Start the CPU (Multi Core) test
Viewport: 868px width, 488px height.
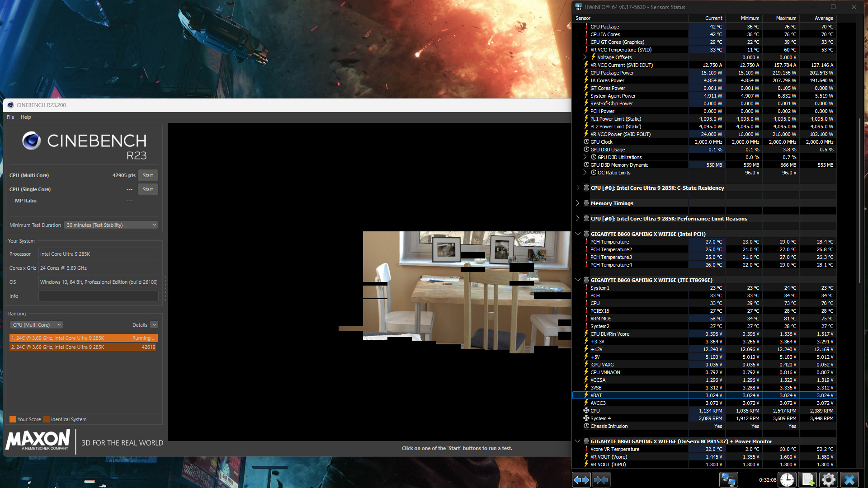[x=148, y=175]
